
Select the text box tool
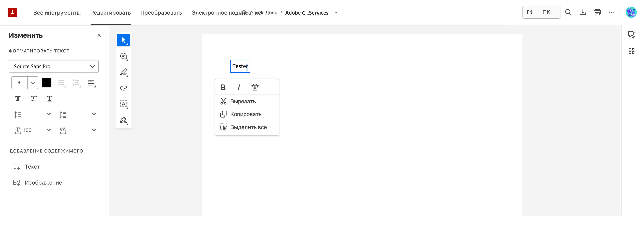coord(124,104)
